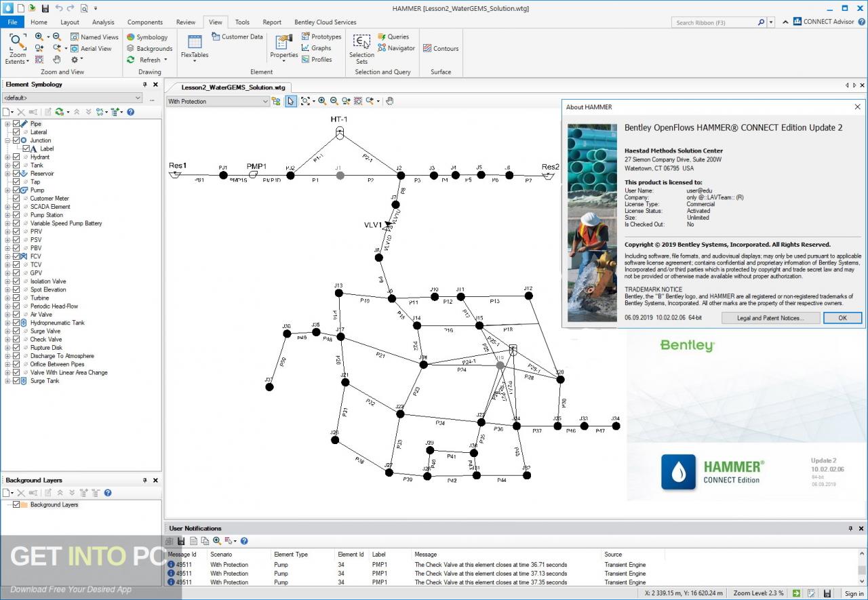
Task: Click save icon in User Notifications toolbar
Action: (181, 541)
